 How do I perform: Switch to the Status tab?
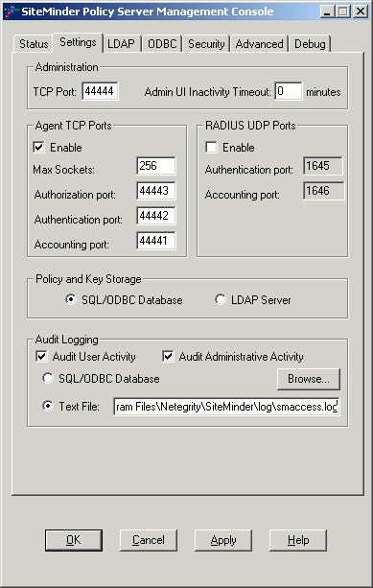(34, 44)
